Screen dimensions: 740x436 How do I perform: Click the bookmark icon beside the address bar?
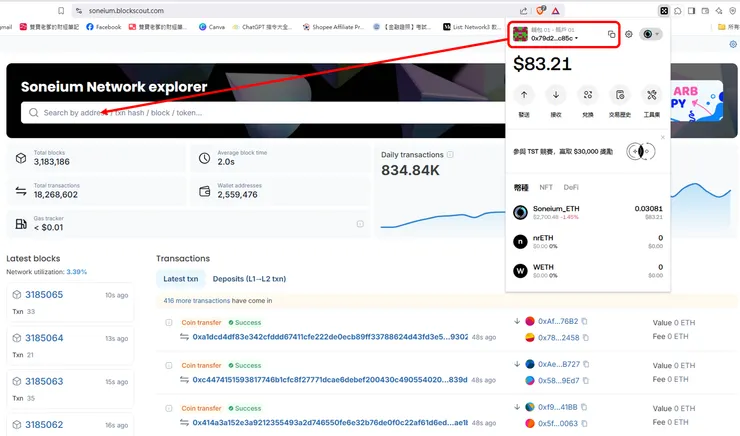pyautogui.click(x=61, y=10)
